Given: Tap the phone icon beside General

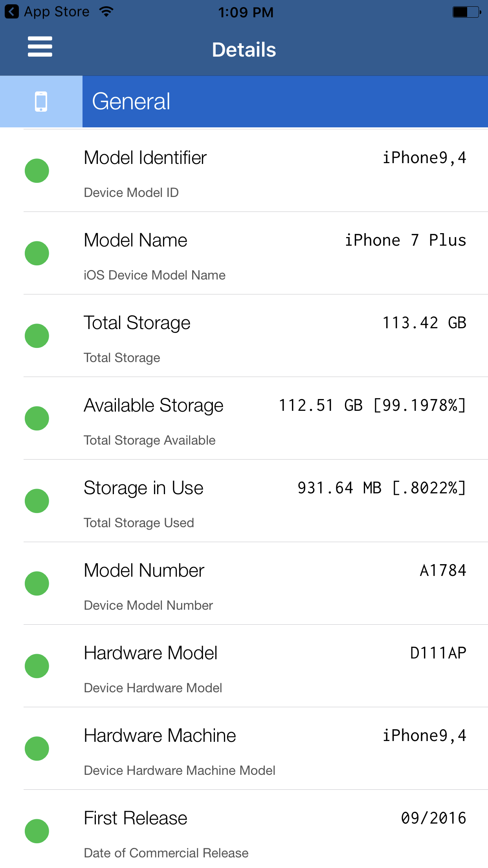Looking at the screenshot, I should [x=41, y=101].
